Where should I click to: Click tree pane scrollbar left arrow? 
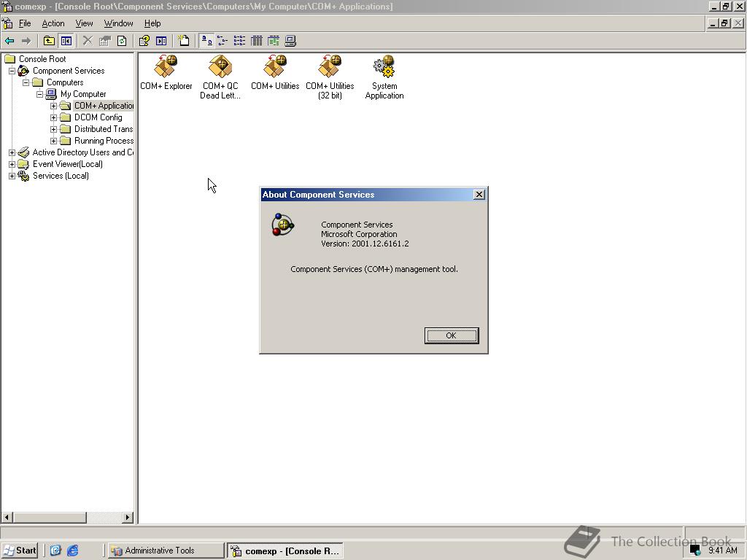click(7, 517)
